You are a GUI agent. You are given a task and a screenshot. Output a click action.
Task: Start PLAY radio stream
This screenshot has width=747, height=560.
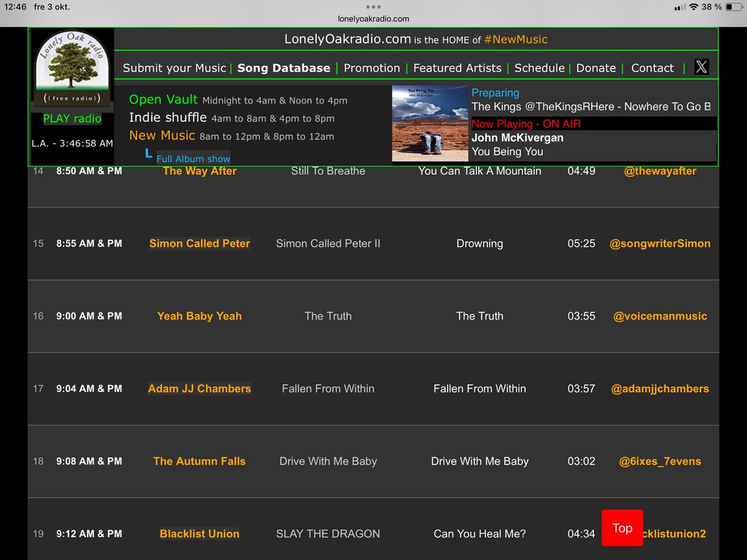click(72, 118)
